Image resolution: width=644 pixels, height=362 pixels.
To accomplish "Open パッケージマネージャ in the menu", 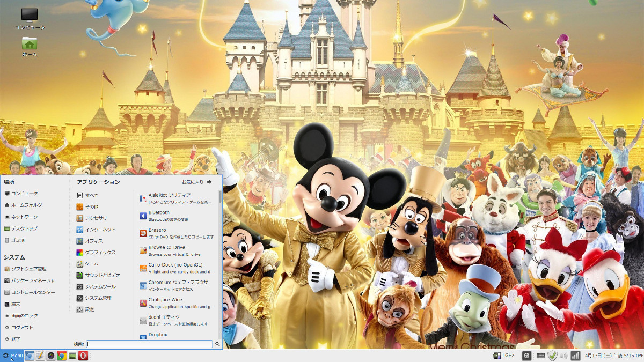I will [30, 280].
